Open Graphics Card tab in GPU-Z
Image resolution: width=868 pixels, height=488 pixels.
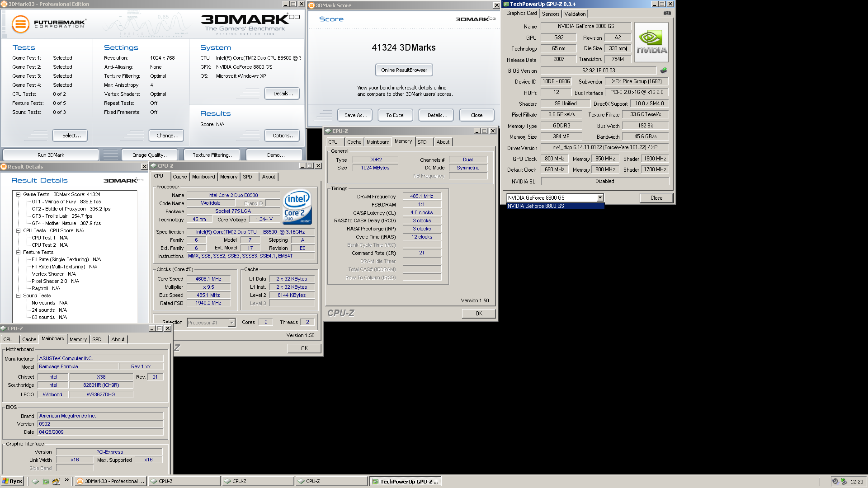click(x=522, y=13)
